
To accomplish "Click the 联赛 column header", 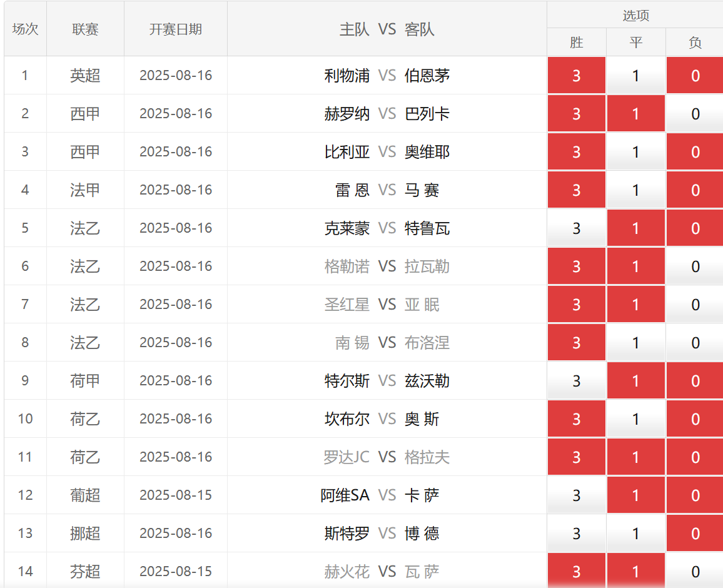I will point(85,29).
